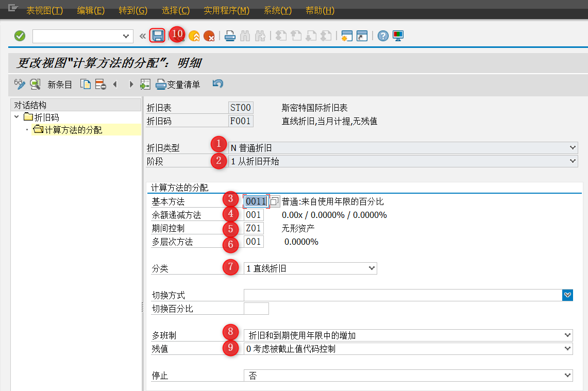This screenshot has height=391, width=588.
Task: Click the 新条目 button
Action: pos(60,84)
